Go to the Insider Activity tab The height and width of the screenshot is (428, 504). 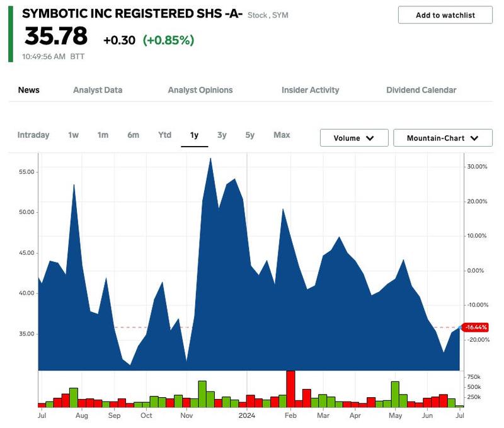[310, 90]
